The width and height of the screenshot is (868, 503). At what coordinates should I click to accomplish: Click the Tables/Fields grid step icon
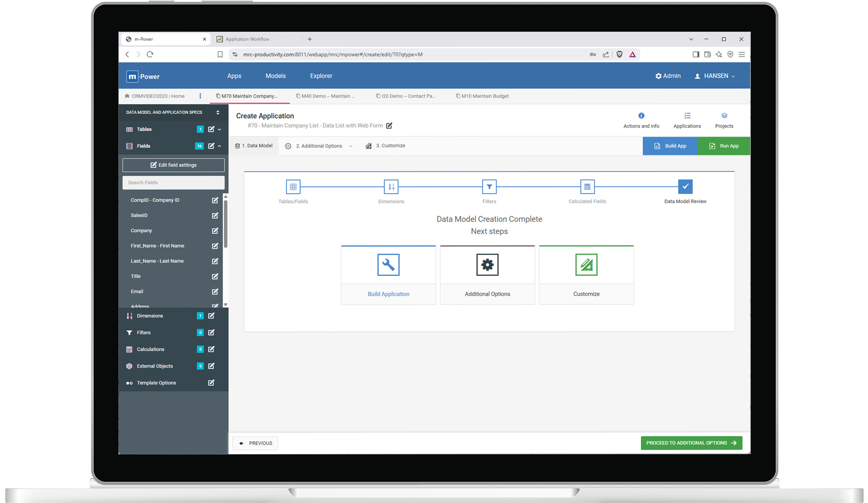coord(293,187)
